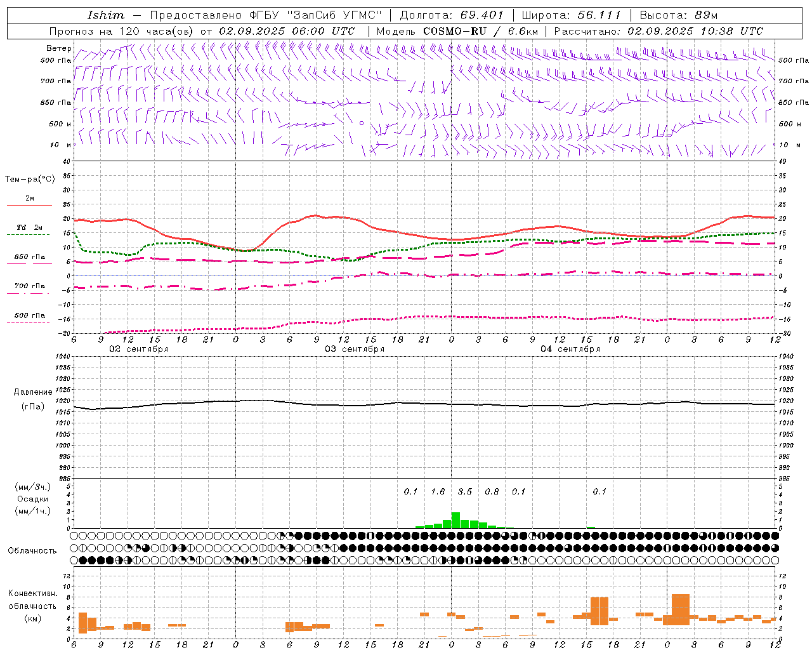
Task: Select the "Давление" pressure panel title
Action: click(33, 392)
